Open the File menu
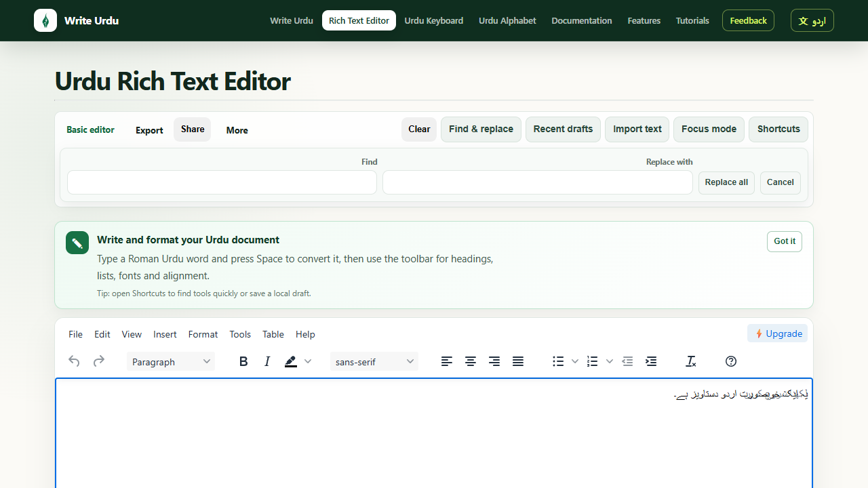This screenshot has height=488, width=868. [75, 334]
